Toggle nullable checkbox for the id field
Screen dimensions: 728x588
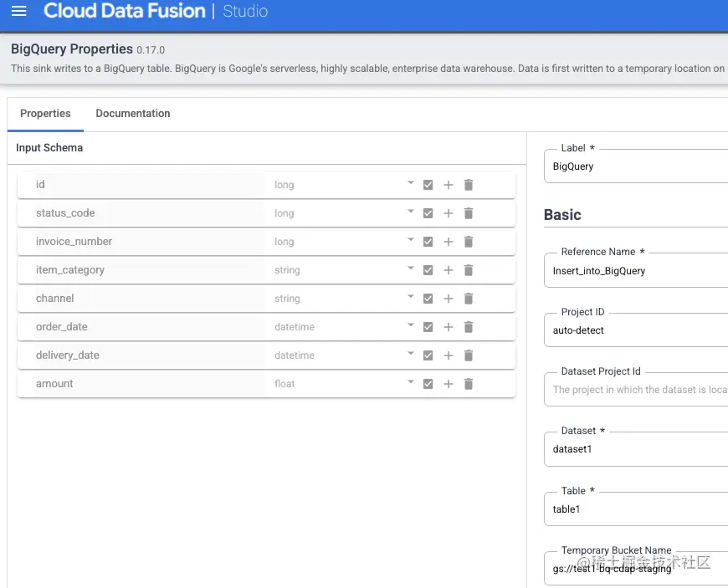428,185
